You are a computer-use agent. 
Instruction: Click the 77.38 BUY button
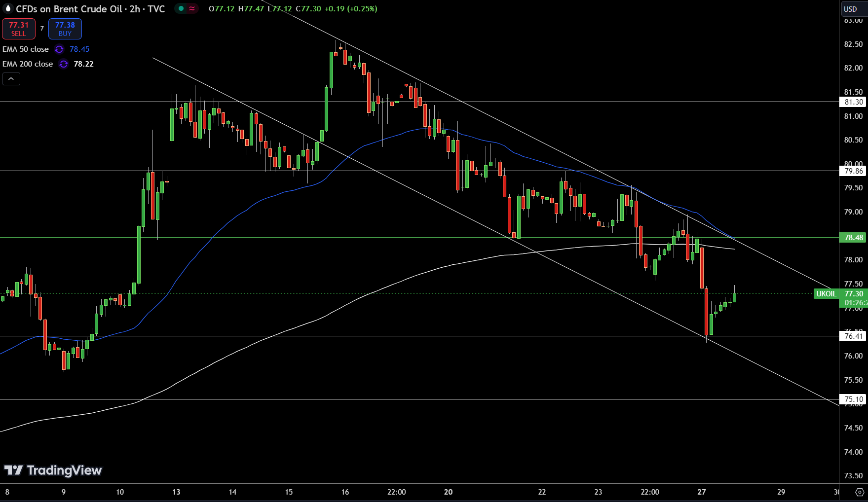(x=65, y=29)
